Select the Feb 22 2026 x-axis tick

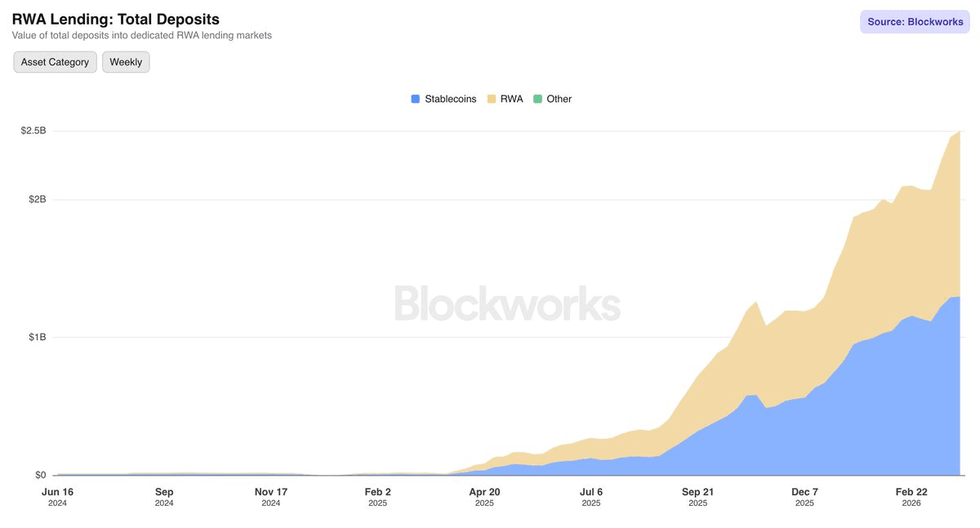coord(911,496)
